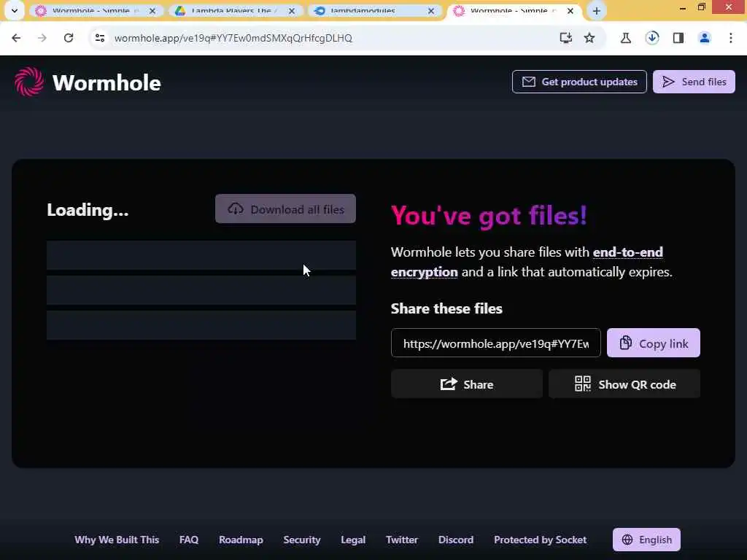Bookmark this page with the star icon

tap(589, 38)
